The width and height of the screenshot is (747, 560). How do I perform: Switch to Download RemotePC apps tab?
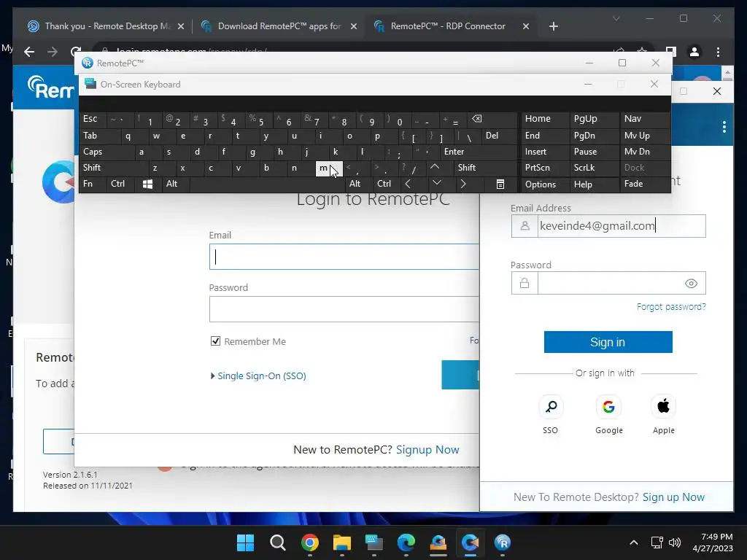(x=279, y=26)
